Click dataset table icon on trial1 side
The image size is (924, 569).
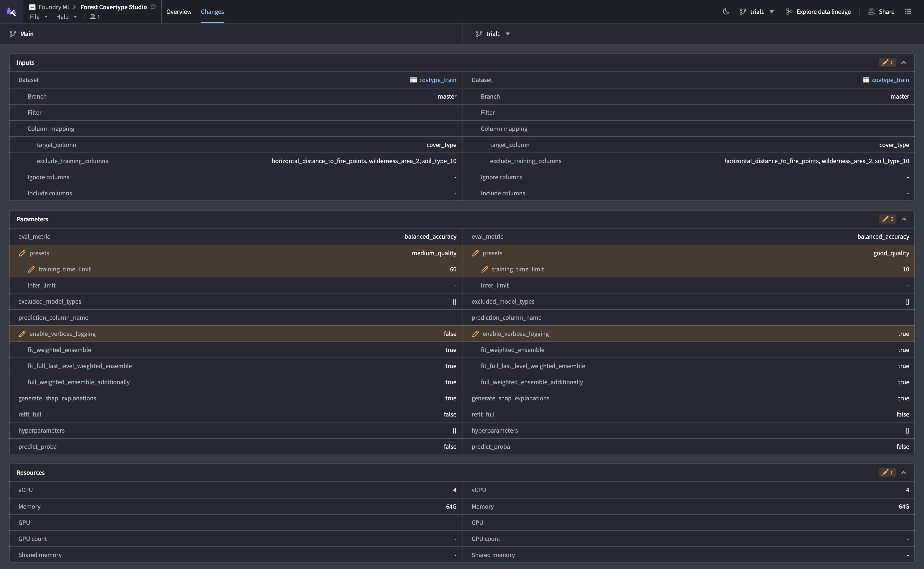[x=866, y=80]
